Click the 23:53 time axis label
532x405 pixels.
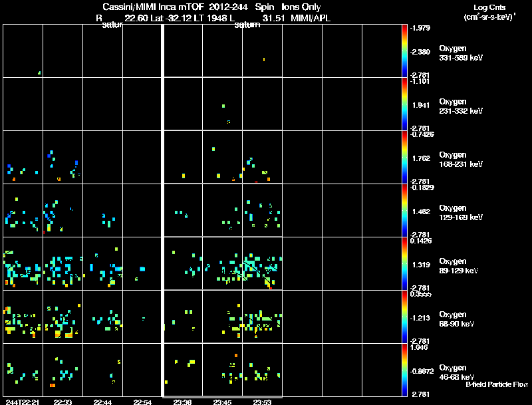[262, 402]
